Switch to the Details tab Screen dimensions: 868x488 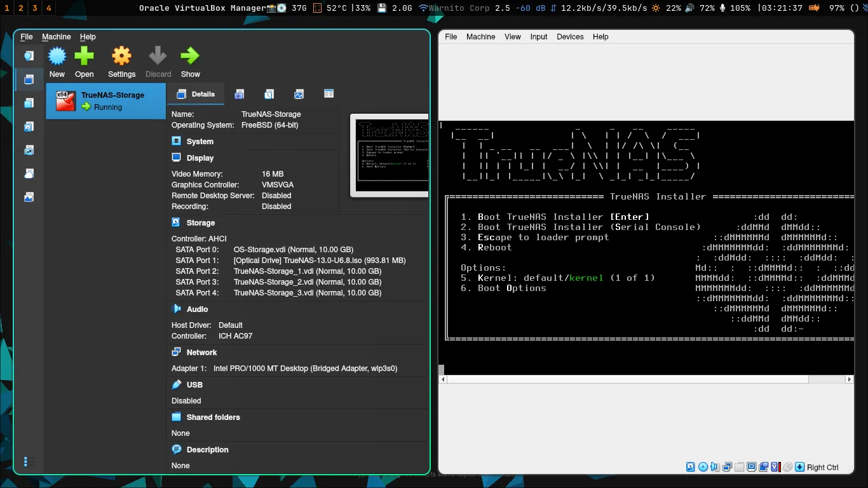pos(196,94)
